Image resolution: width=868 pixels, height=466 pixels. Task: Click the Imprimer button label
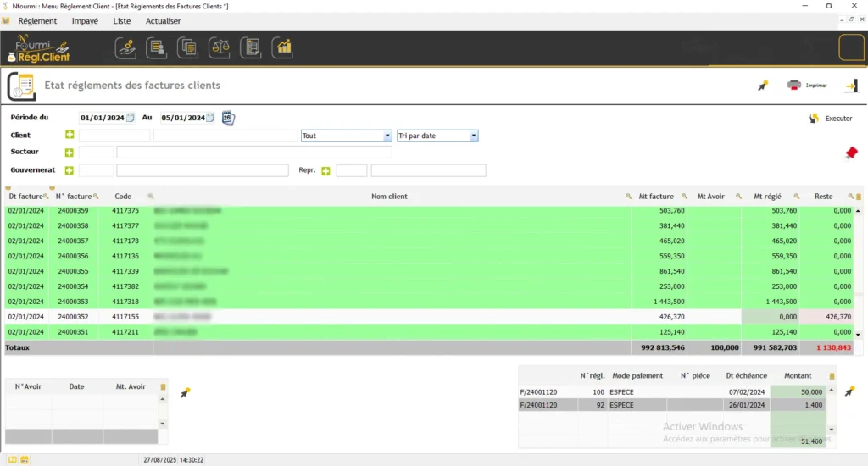[x=816, y=86]
